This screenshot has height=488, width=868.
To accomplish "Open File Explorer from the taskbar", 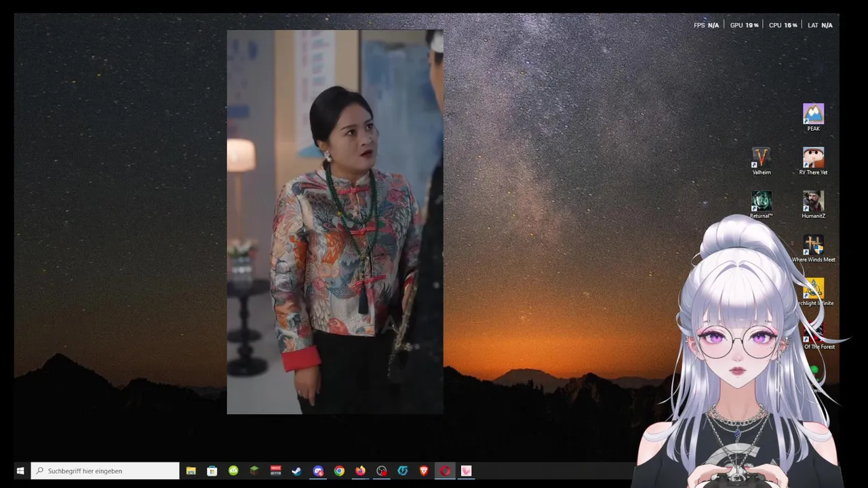I will pyautogui.click(x=191, y=470).
